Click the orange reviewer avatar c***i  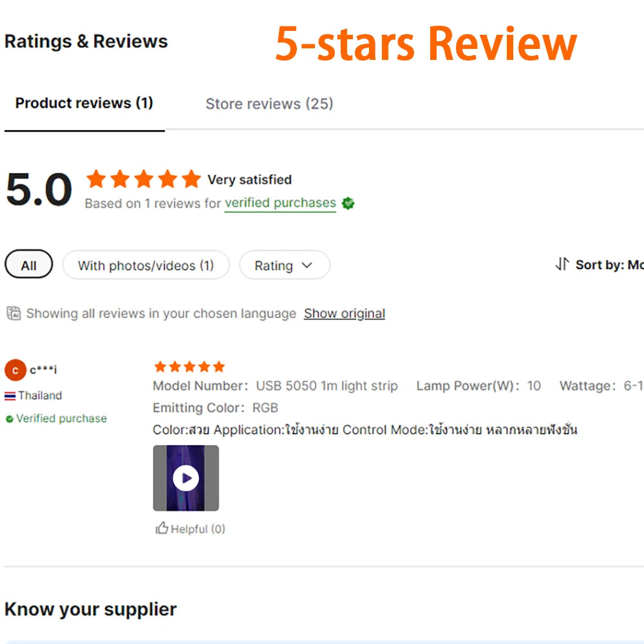(x=15, y=370)
